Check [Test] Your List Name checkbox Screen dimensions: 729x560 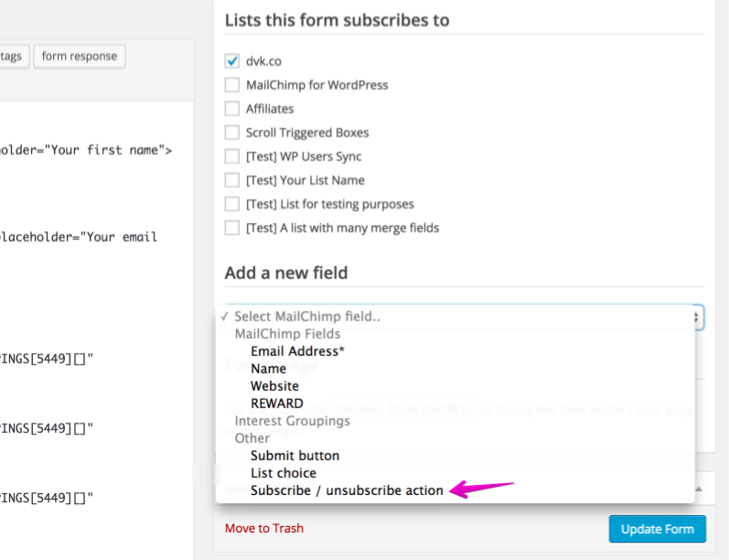click(x=232, y=180)
